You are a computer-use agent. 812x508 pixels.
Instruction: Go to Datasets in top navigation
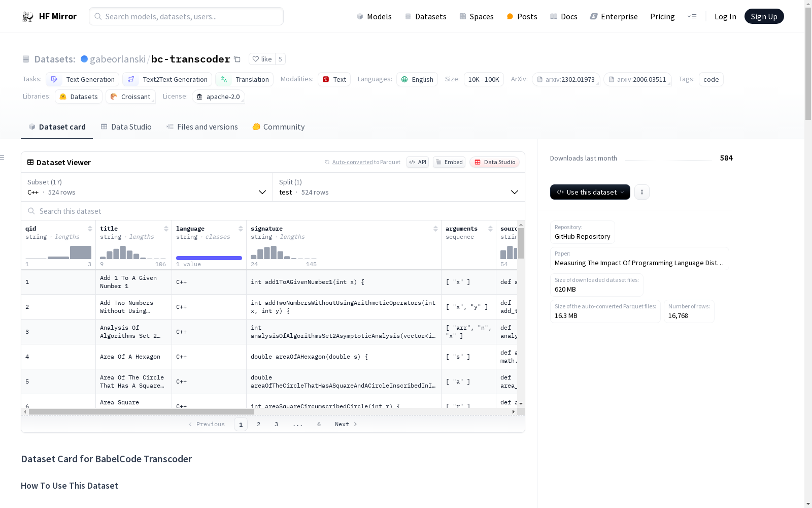(x=425, y=16)
